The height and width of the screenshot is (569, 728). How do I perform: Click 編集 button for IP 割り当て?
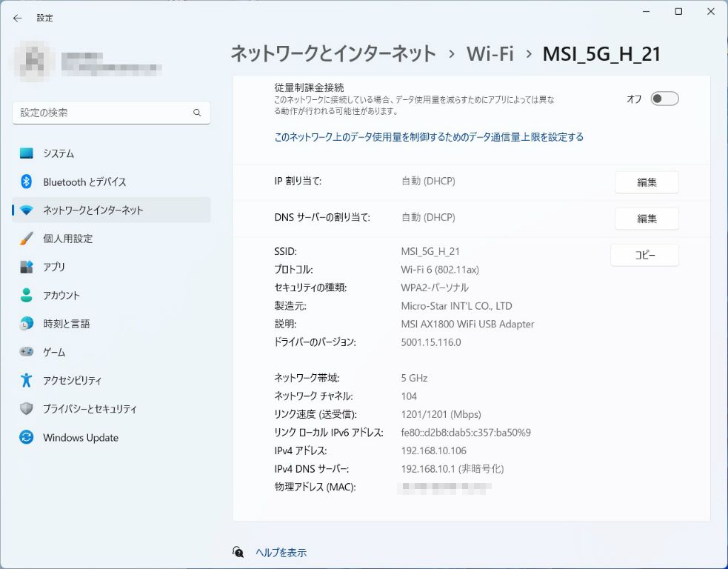point(647,182)
